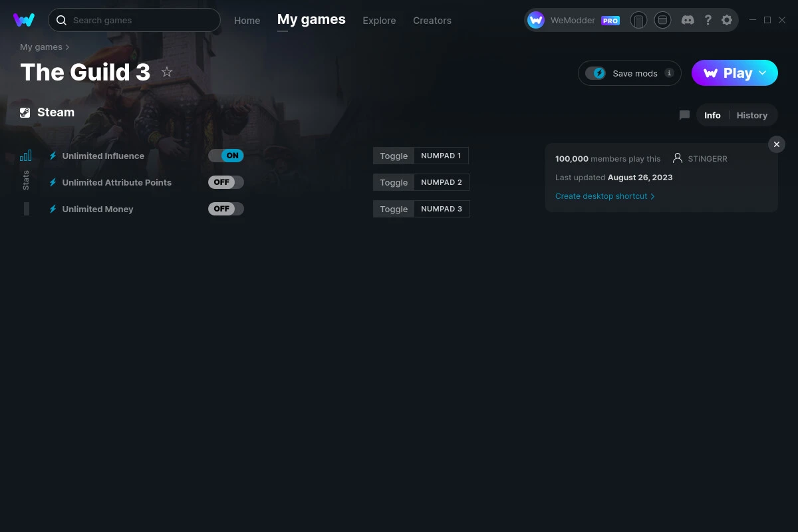
Task: Go to the Home tab
Action: (247, 21)
